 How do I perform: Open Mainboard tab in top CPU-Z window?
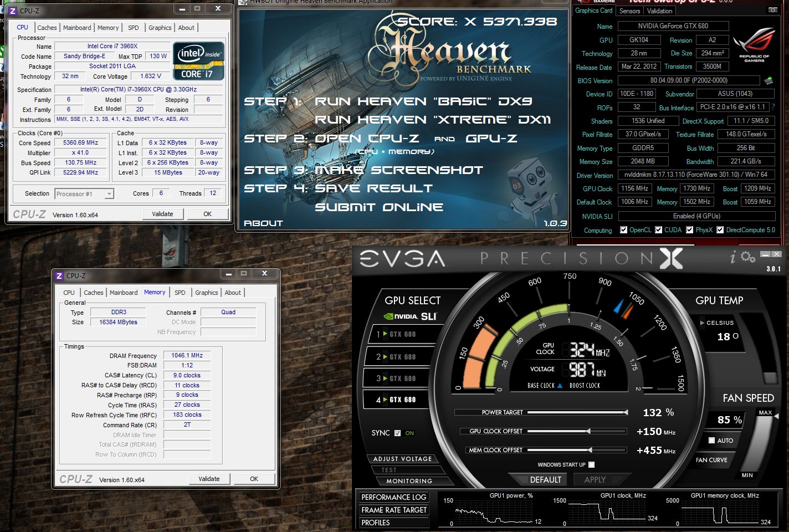click(77, 28)
